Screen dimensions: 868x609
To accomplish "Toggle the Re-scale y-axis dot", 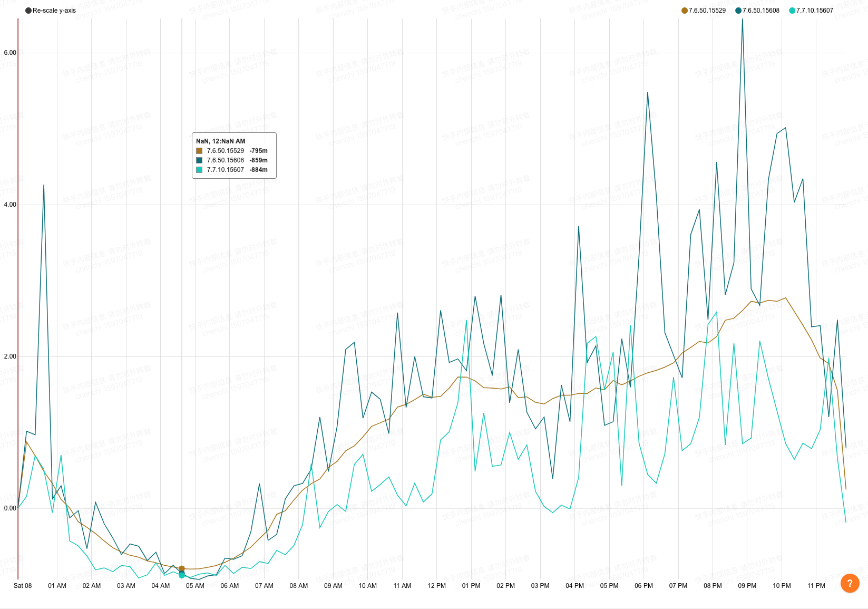I will click(x=28, y=11).
